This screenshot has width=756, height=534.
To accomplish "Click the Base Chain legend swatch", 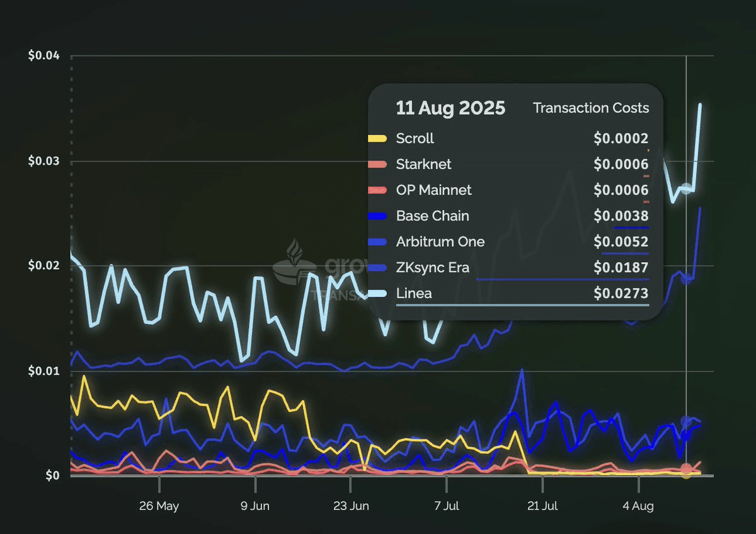I will coord(377,216).
